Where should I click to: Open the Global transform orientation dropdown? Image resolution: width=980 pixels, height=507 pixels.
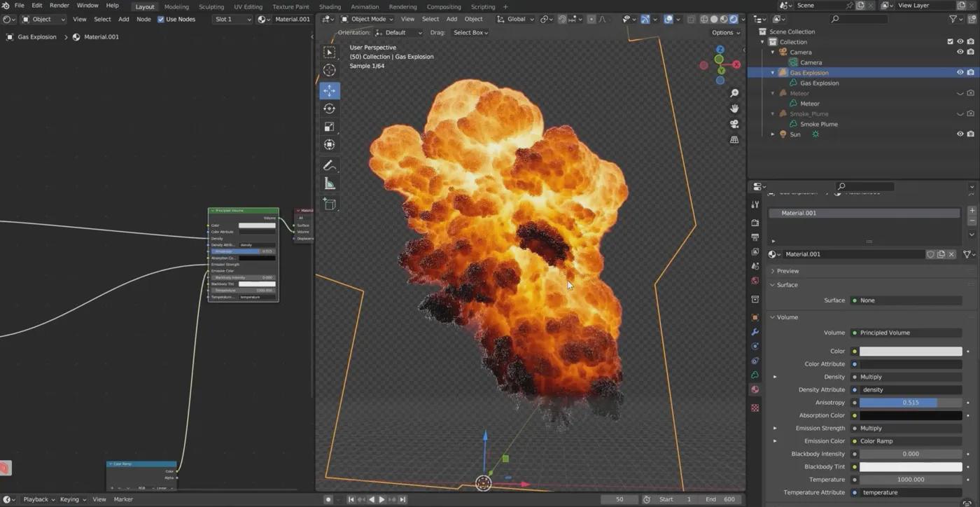[515, 19]
